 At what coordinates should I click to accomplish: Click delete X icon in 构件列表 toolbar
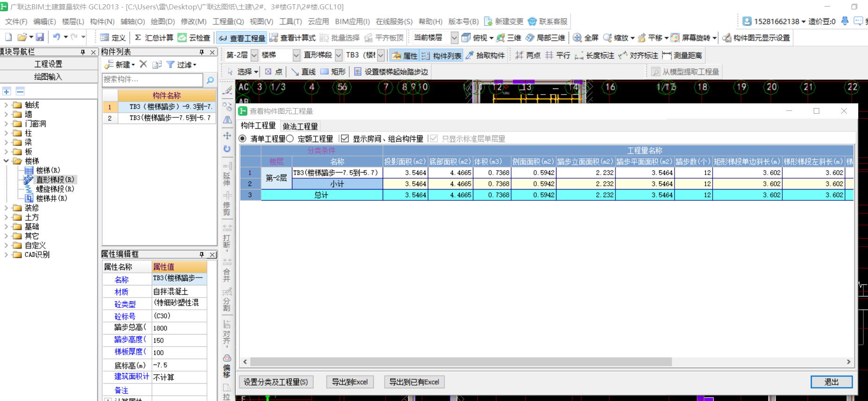coord(143,64)
